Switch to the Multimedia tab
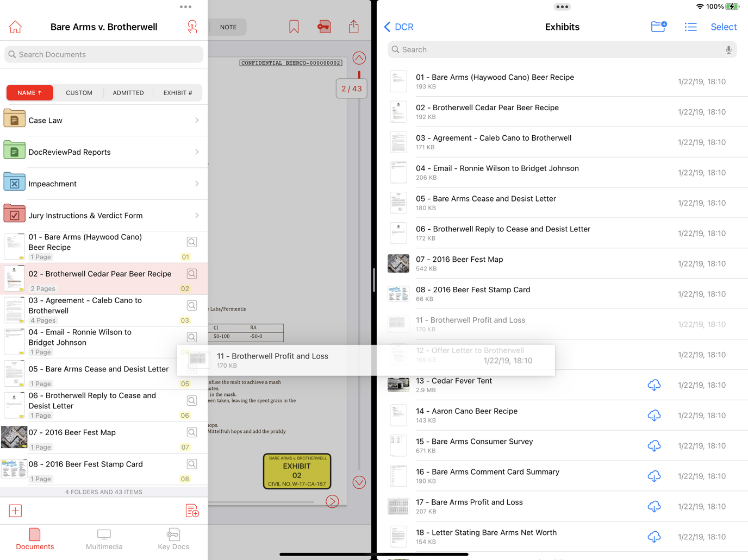The image size is (748, 560). click(104, 539)
